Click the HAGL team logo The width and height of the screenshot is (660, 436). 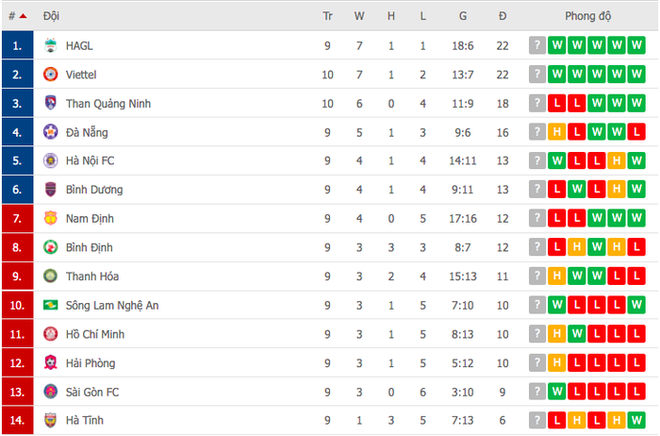tap(51, 45)
